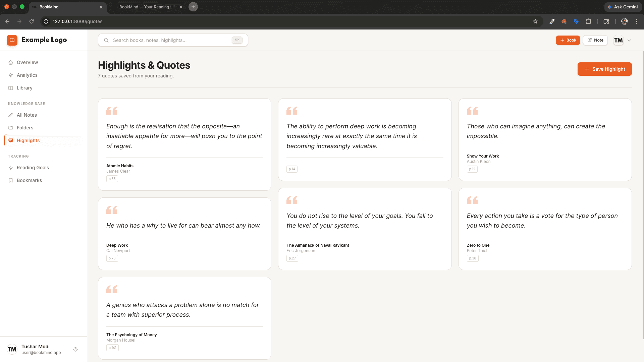Click the eyedropper extension icon

click(x=552, y=21)
